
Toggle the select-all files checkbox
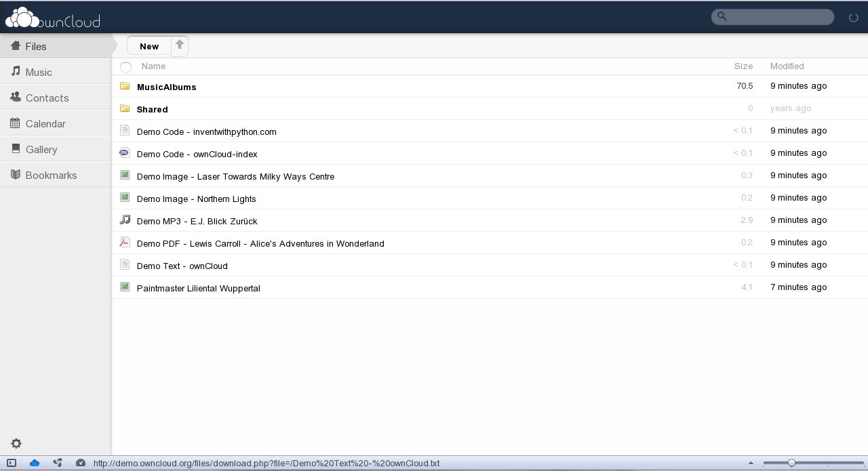(125, 67)
